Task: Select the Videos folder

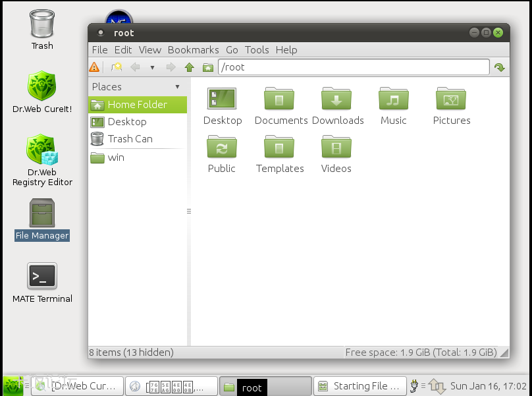Action: point(336,147)
